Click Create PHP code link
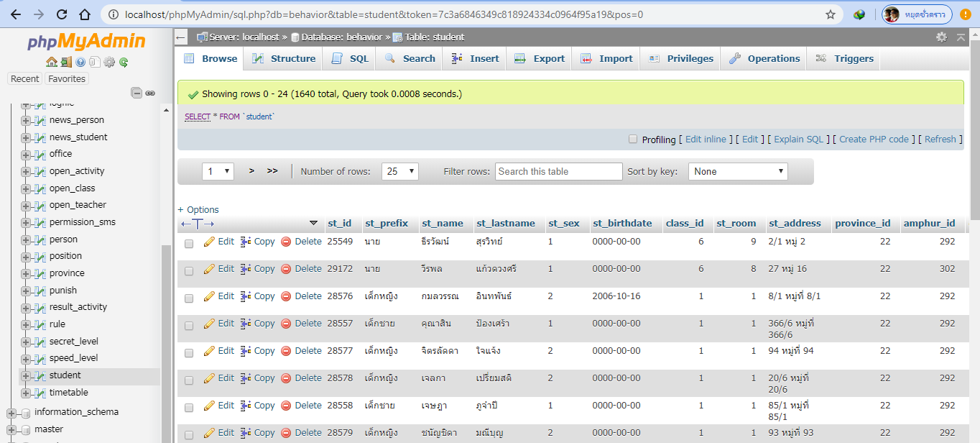This screenshot has width=980, height=443. point(874,140)
